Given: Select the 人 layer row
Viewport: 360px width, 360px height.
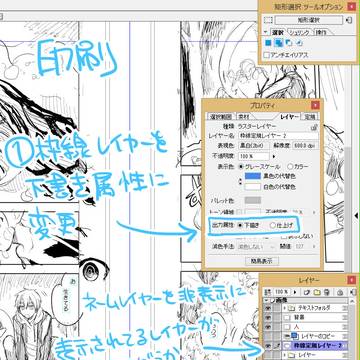Looking at the screenshot, I should pos(315,326).
